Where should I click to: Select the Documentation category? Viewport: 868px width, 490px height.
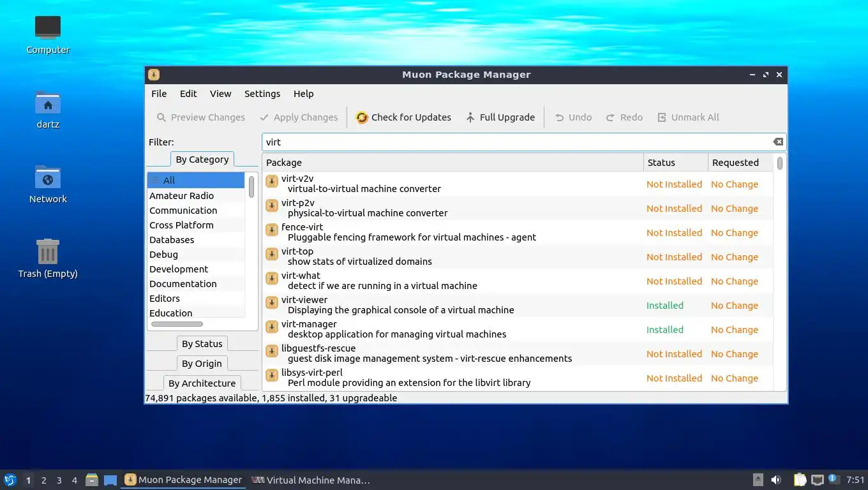pyautogui.click(x=196, y=284)
